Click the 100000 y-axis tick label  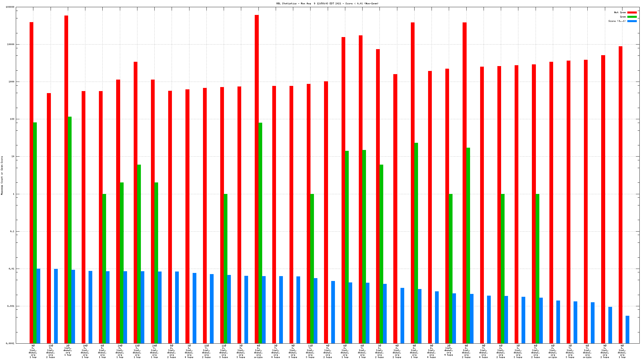coord(10,7)
